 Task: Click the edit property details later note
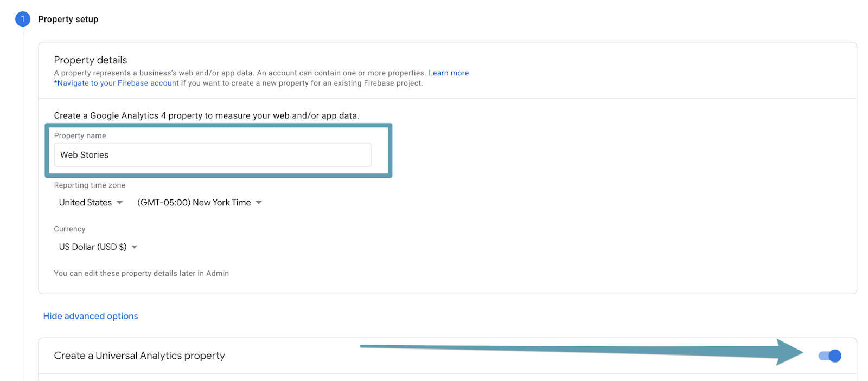(x=141, y=273)
